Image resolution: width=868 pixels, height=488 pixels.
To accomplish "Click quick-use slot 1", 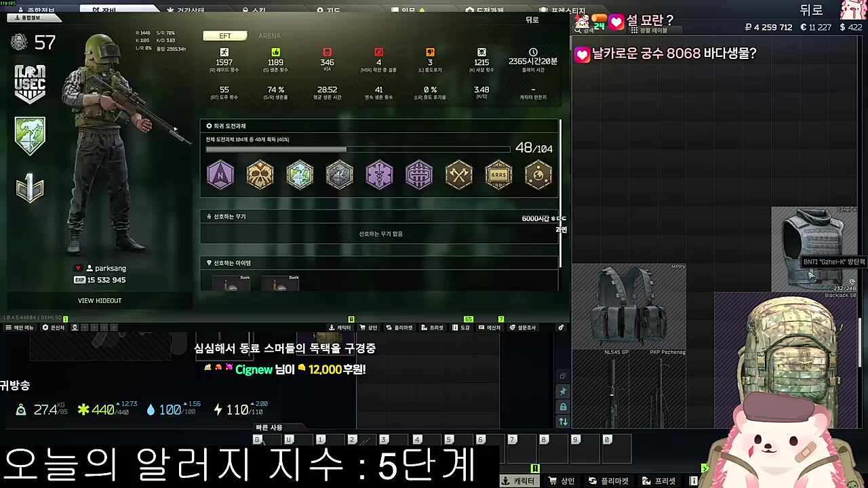I will pyautogui.click(x=328, y=449).
